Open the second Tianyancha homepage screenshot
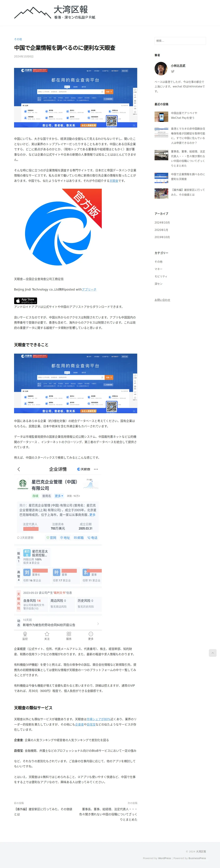 pyautogui.click(x=75, y=383)
